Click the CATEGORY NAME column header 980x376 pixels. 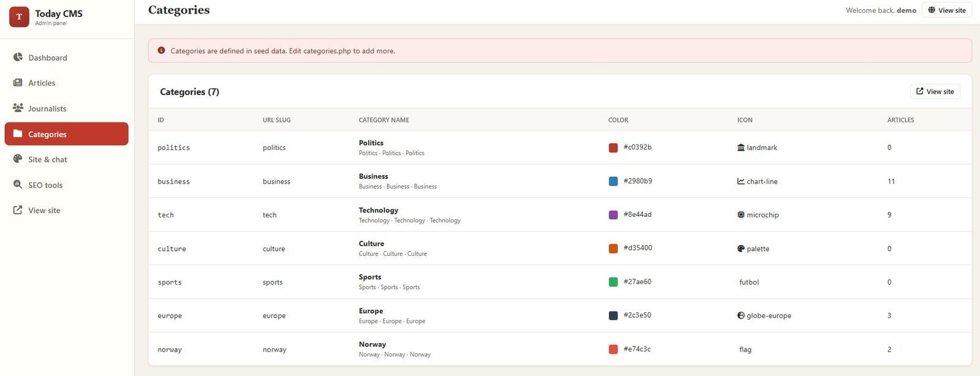coord(384,120)
